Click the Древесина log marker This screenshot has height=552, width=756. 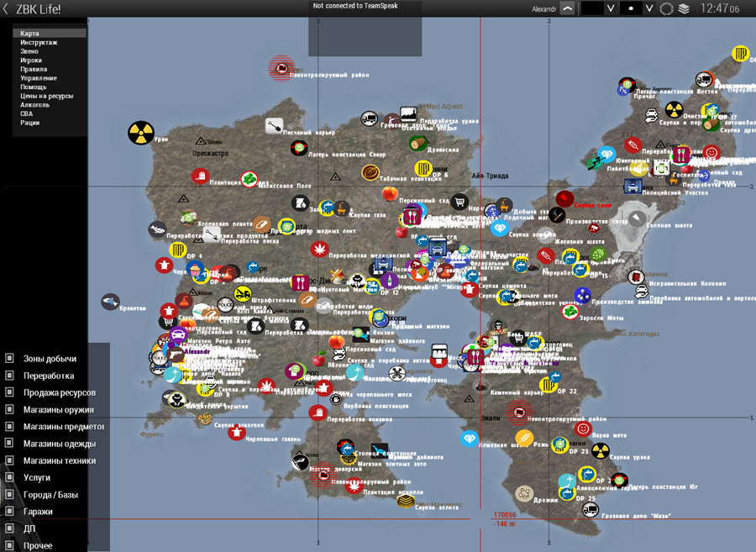pos(418,143)
